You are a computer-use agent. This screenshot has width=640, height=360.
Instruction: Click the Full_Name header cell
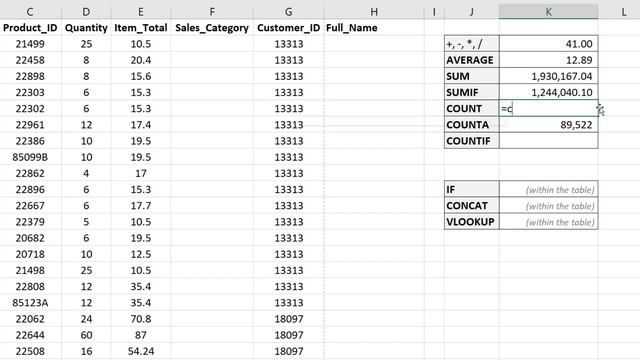coord(374,28)
